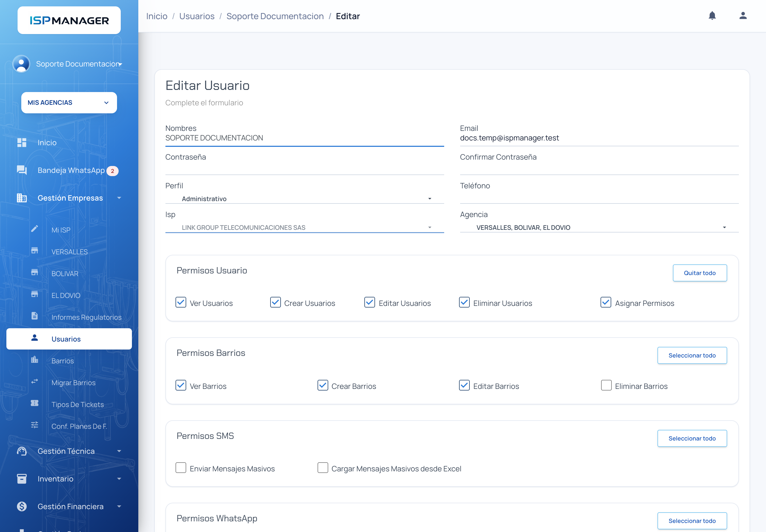This screenshot has width=766, height=532.
Task: Click the Migrar Barrios swap arrows icon
Action: [34, 381]
